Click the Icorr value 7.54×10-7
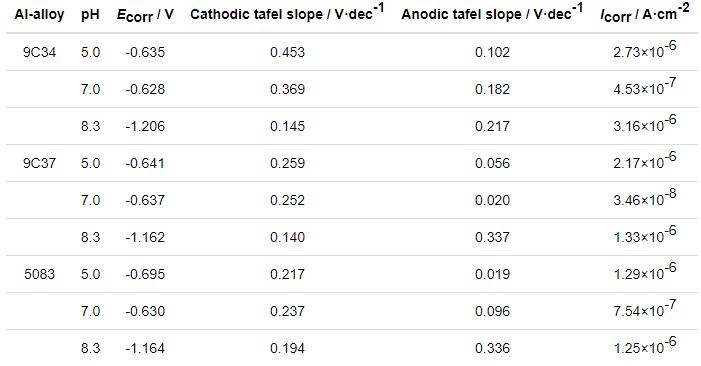 (645, 308)
